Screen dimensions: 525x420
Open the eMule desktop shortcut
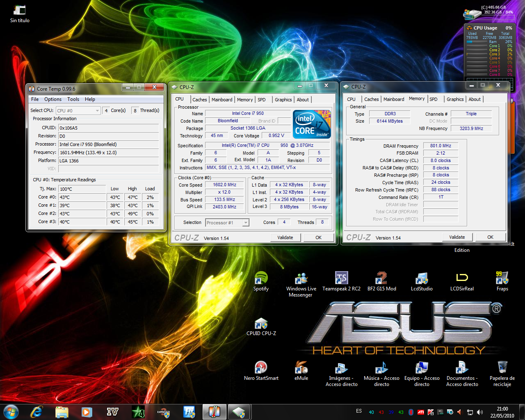pos(301,368)
